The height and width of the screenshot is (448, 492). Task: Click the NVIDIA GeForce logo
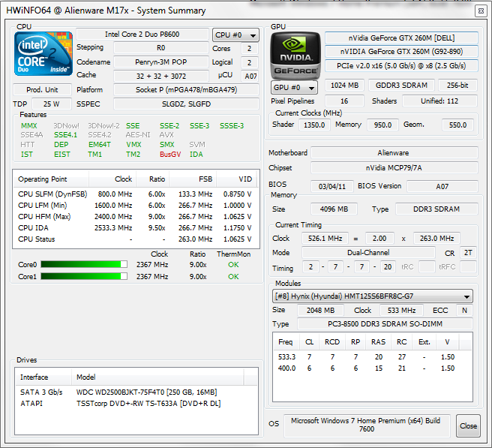click(x=295, y=56)
